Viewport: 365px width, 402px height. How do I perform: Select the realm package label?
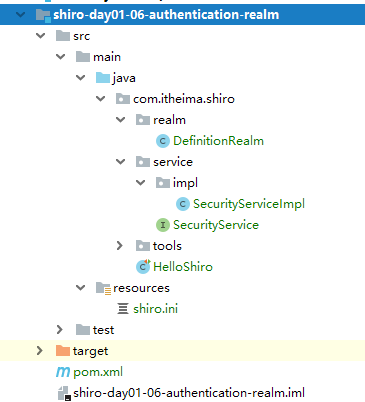click(x=169, y=120)
